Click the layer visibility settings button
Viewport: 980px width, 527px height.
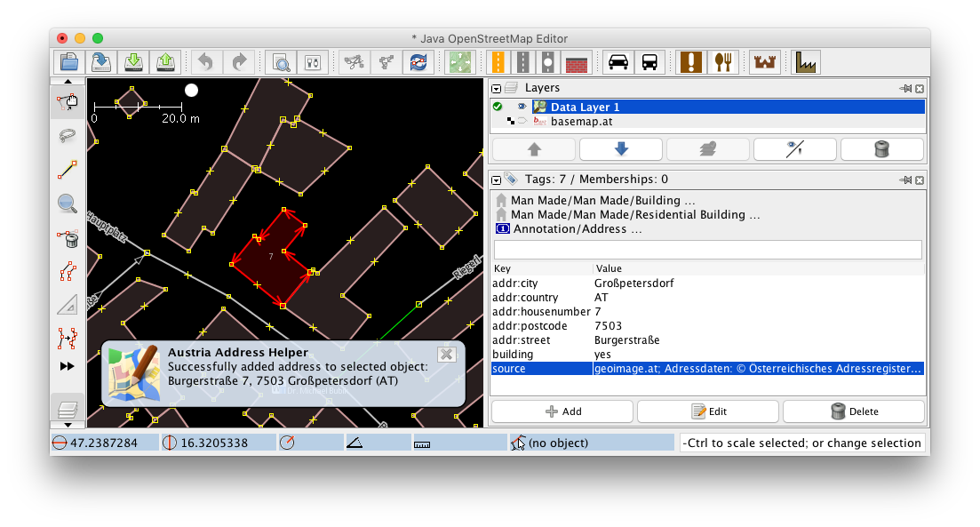point(795,149)
